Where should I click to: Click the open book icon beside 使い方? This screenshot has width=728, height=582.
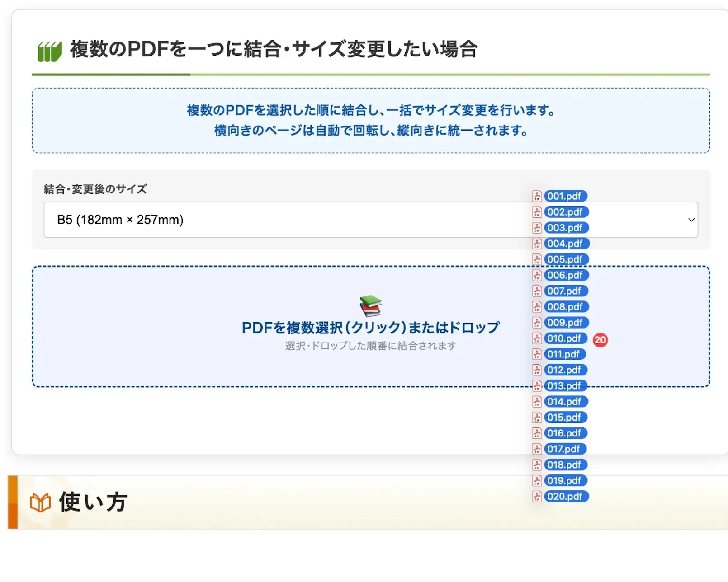coord(40,502)
